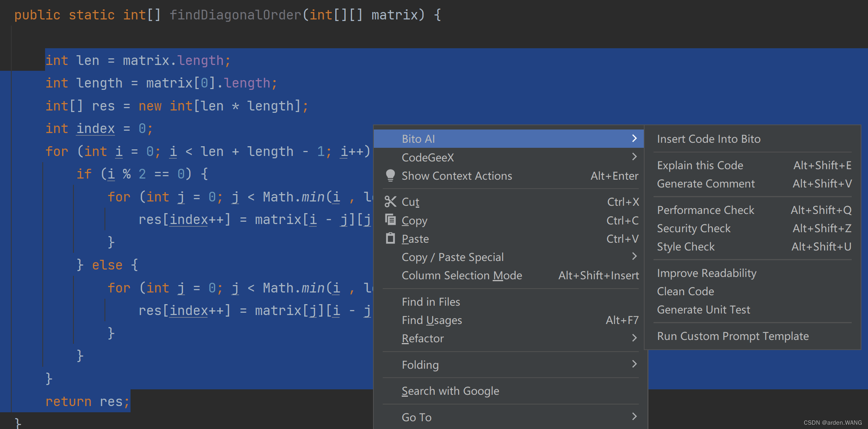Toggle Column Selection Mode
The height and width of the screenshot is (429, 868).
coord(462,275)
